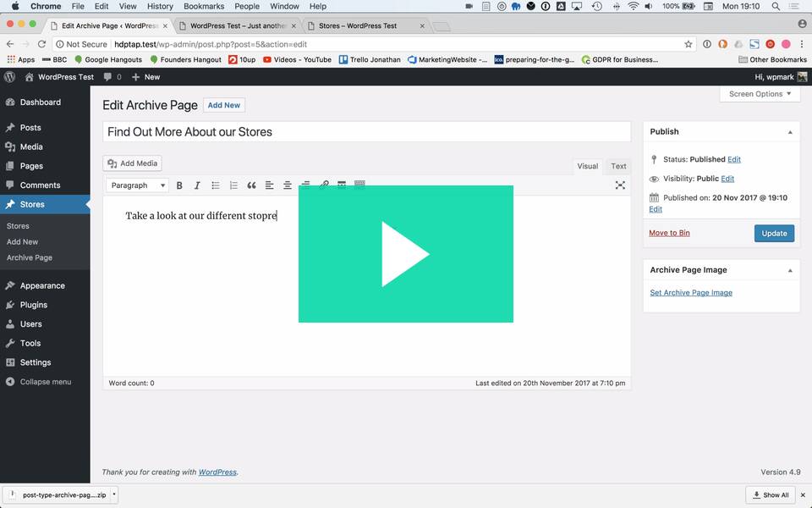Open Other Bookmarks folder

[x=772, y=59]
